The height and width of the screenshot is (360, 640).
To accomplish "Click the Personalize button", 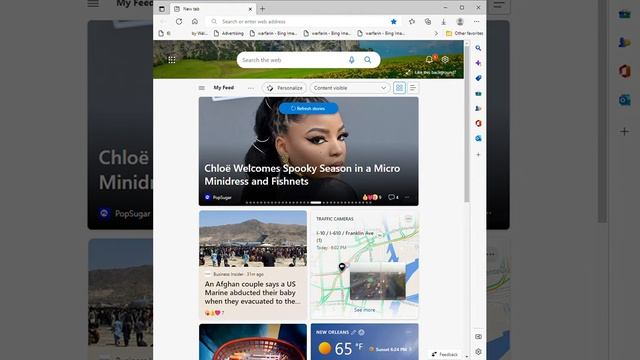I will (x=284, y=88).
